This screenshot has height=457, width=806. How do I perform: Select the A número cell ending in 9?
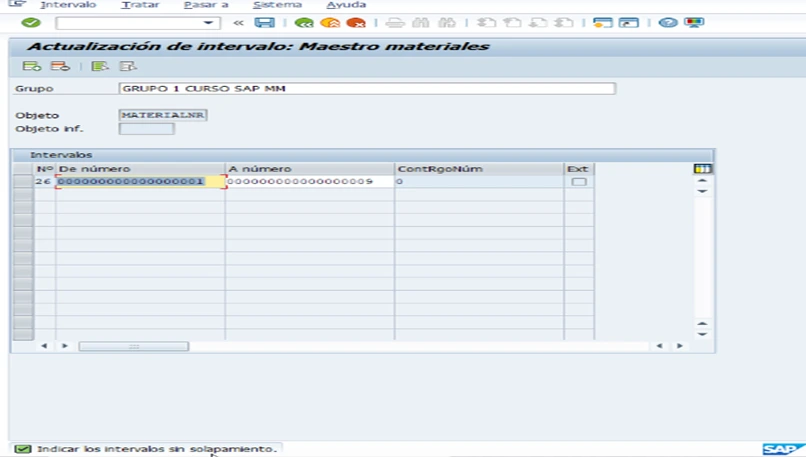310,181
